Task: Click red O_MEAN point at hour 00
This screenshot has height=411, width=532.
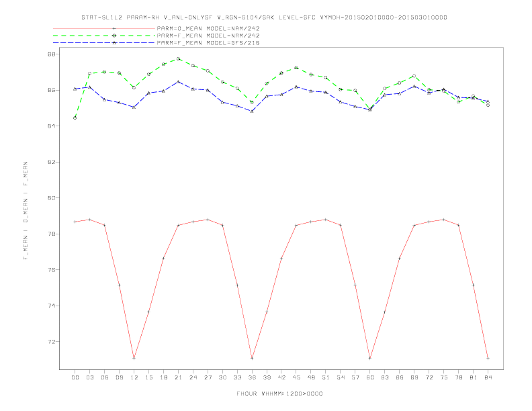Action: 75,222
